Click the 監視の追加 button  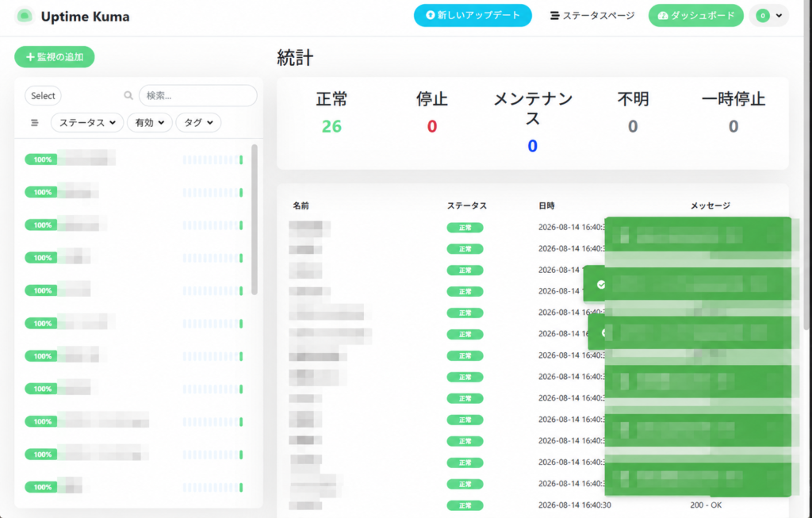click(x=55, y=57)
